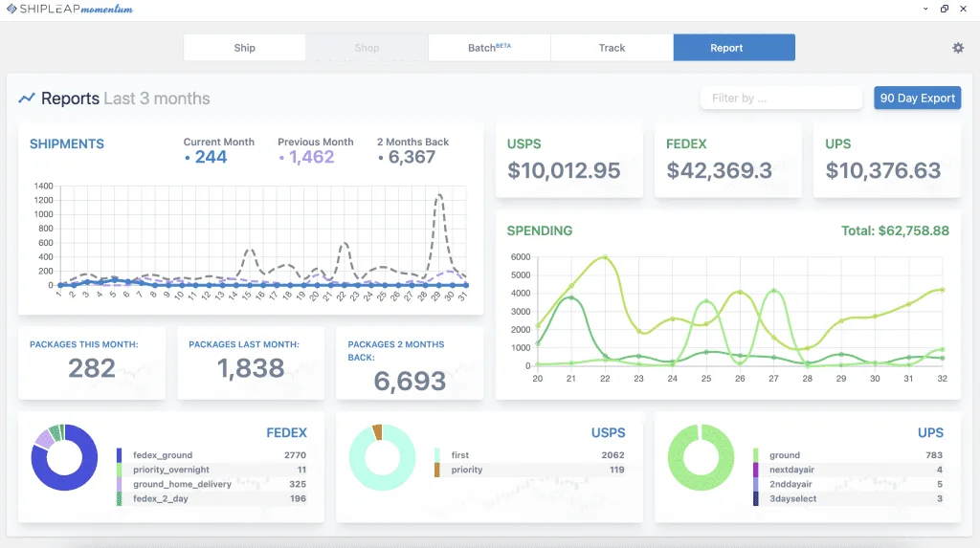
Task: Click the fedex_2_day legend swatch
Action: (120, 498)
